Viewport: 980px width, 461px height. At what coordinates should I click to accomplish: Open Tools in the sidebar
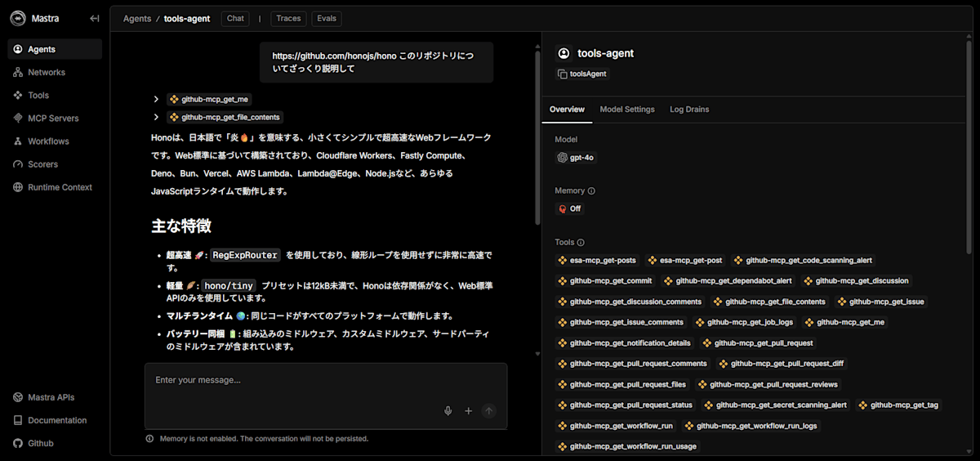pos(55,95)
